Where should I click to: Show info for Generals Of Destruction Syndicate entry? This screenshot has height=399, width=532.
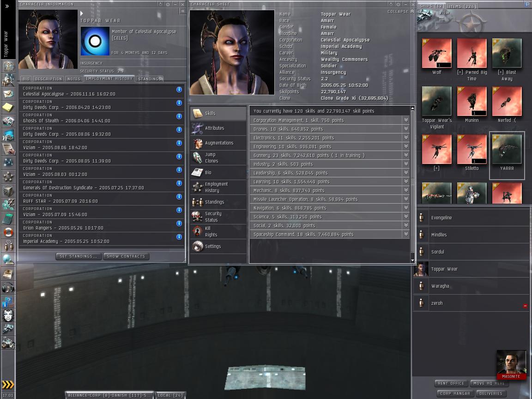pyautogui.click(x=179, y=183)
